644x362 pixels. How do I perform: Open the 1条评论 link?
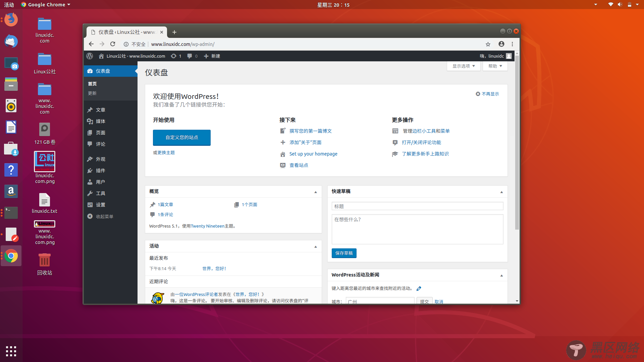(165, 215)
